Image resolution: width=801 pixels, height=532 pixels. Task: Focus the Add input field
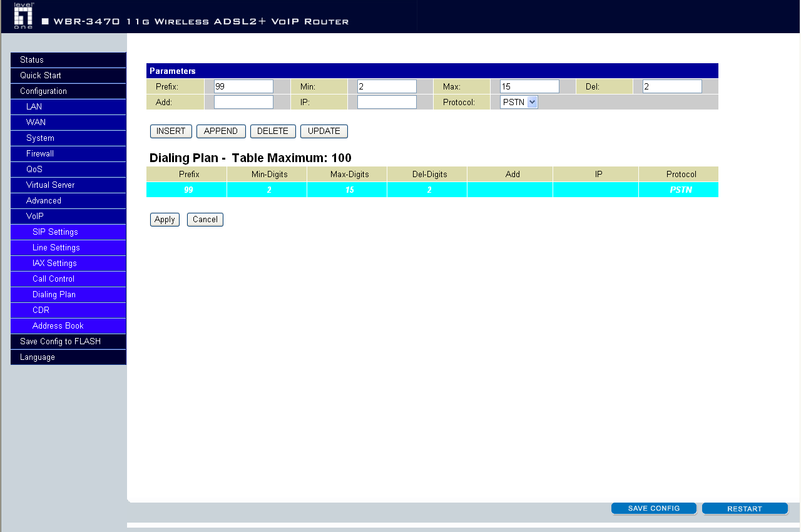(243, 102)
